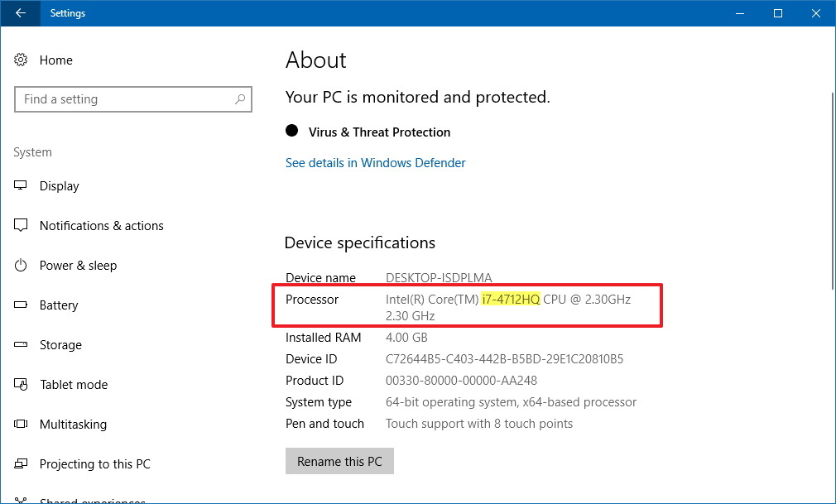Close the Settings window
Viewport: 836px width, 504px height.
pyautogui.click(x=816, y=13)
